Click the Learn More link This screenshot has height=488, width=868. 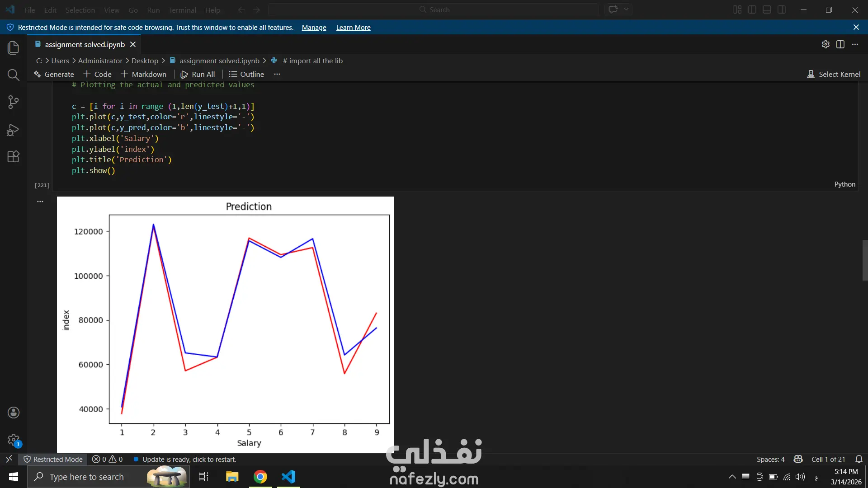pos(353,28)
